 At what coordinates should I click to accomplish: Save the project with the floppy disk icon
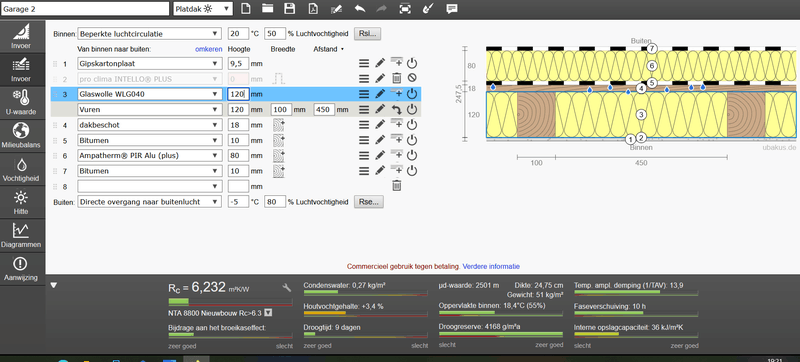tap(290, 8)
